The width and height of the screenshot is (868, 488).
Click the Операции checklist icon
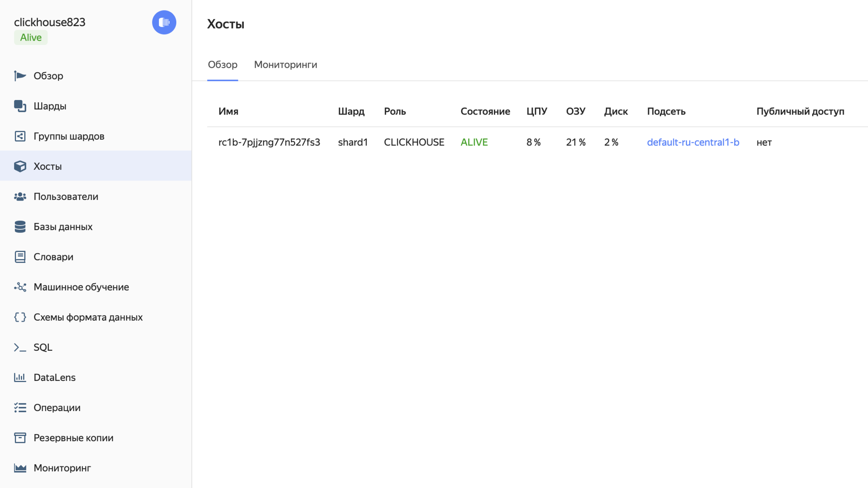point(20,408)
